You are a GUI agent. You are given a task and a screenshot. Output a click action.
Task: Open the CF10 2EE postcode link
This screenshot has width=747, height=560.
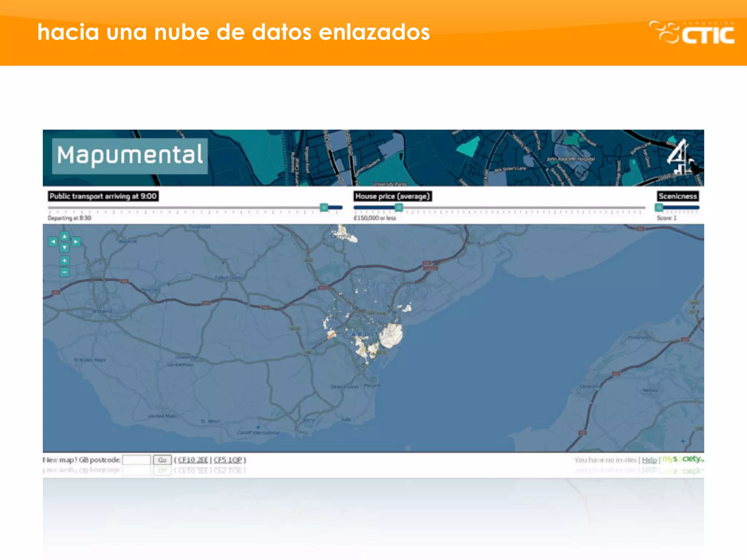pos(193,460)
